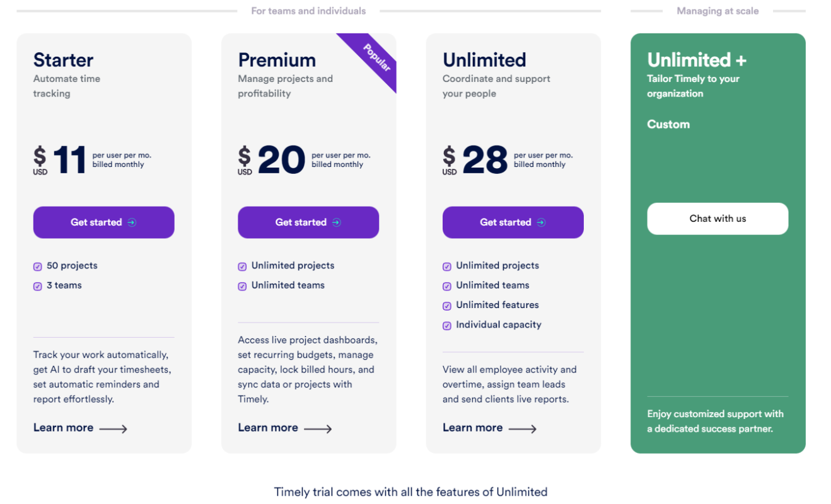The height and width of the screenshot is (504, 831).
Task: Click Get started on the Premium plan
Action: [308, 222]
